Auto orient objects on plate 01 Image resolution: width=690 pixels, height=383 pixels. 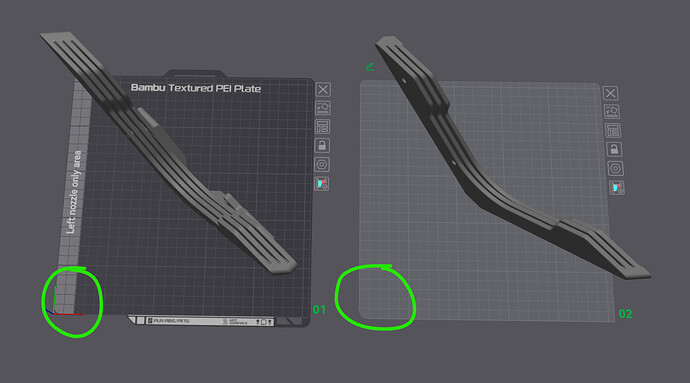coord(323,108)
